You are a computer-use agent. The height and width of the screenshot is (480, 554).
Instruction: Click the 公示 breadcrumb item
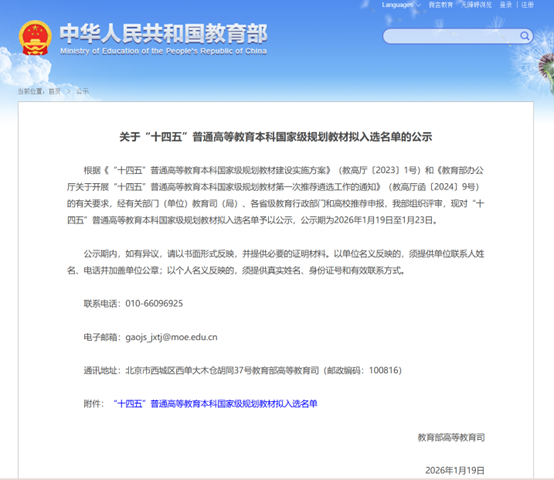pyautogui.click(x=82, y=91)
